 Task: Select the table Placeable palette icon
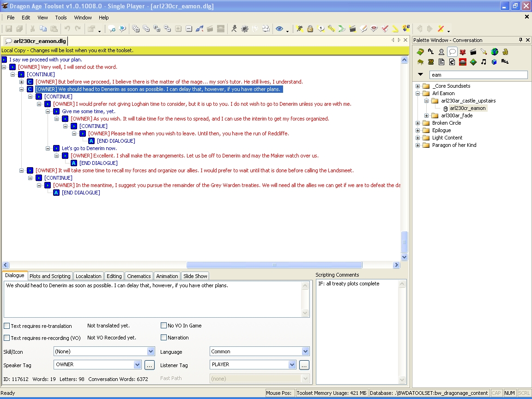[420, 62]
